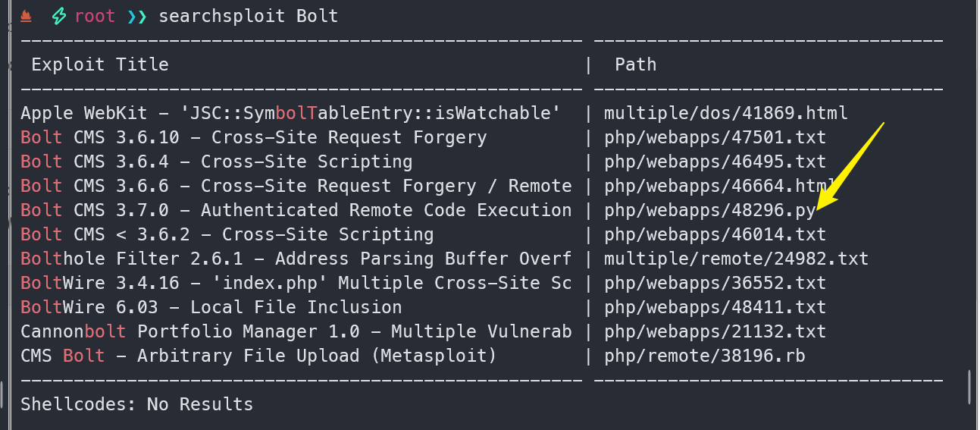The height and width of the screenshot is (430, 980).
Task: Click the "Shellcodes: No Results" line
Action: (x=136, y=404)
